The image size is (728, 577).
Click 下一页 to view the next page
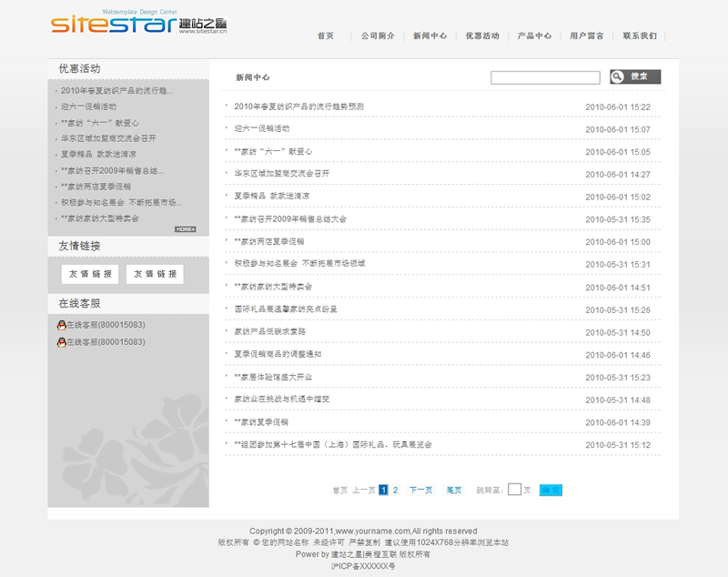pyautogui.click(x=420, y=490)
